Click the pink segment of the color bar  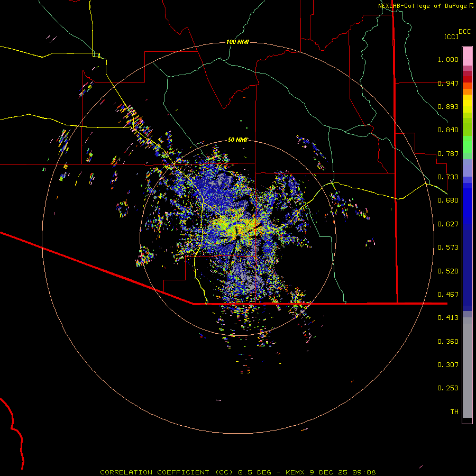pos(467,56)
